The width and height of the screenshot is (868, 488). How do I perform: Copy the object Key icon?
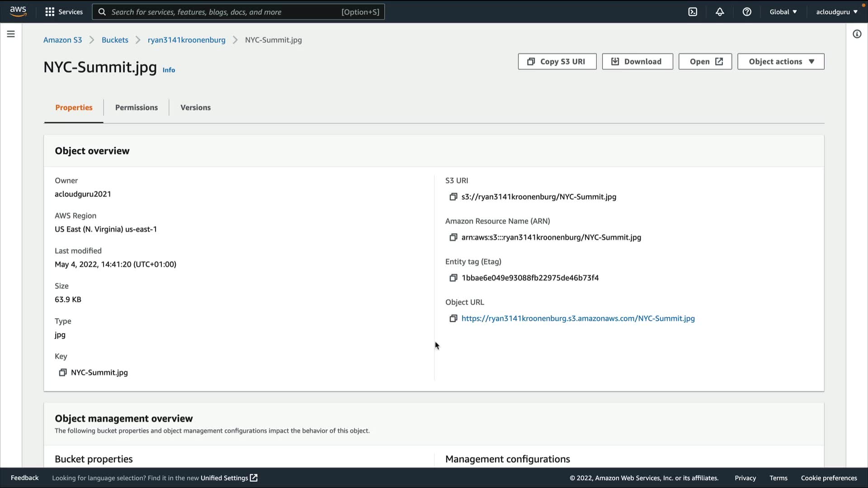click(63, 372)
